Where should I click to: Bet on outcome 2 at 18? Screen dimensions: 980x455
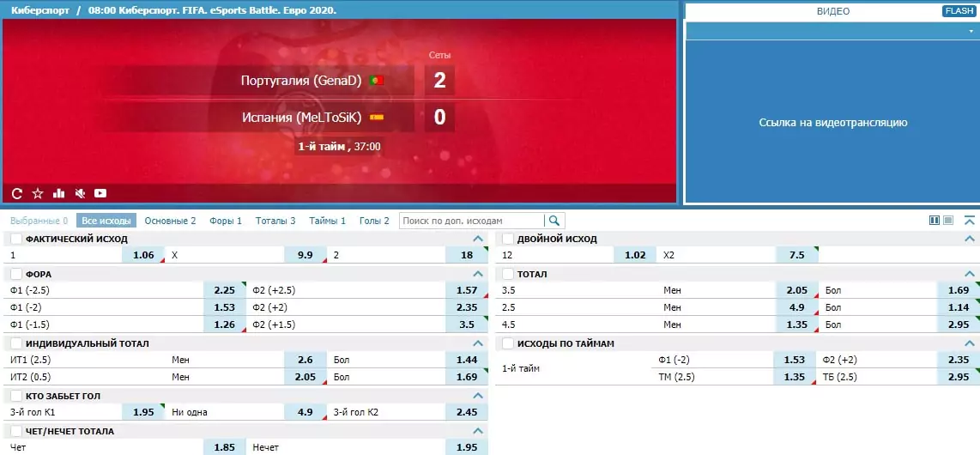tap(466, 255)
